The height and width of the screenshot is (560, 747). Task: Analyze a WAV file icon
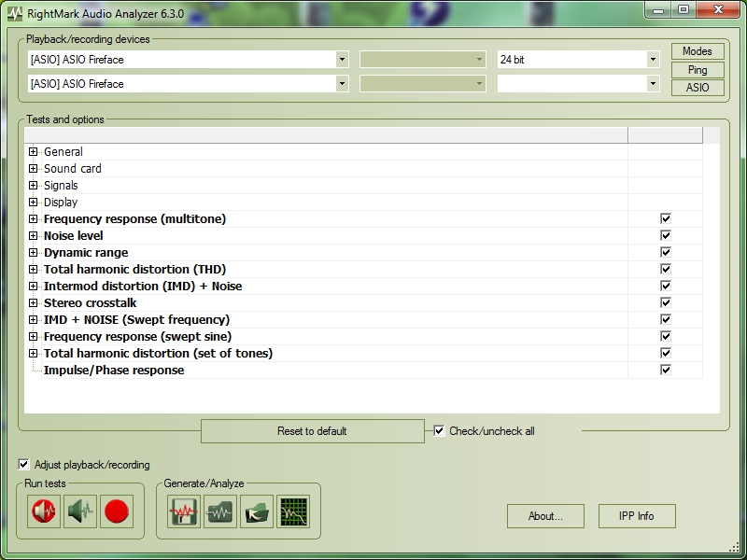220,511
